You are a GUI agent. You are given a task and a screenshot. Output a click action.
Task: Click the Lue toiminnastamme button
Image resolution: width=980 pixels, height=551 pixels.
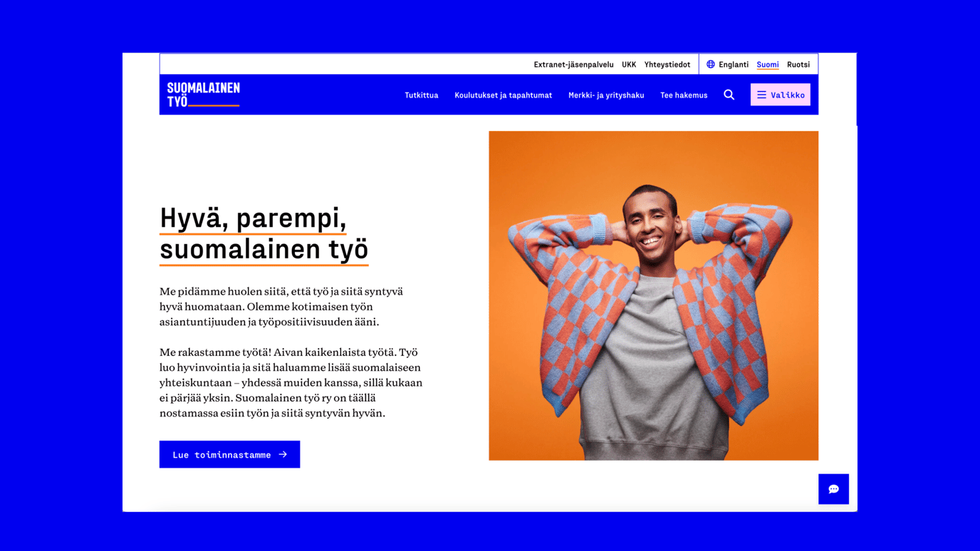229,454
